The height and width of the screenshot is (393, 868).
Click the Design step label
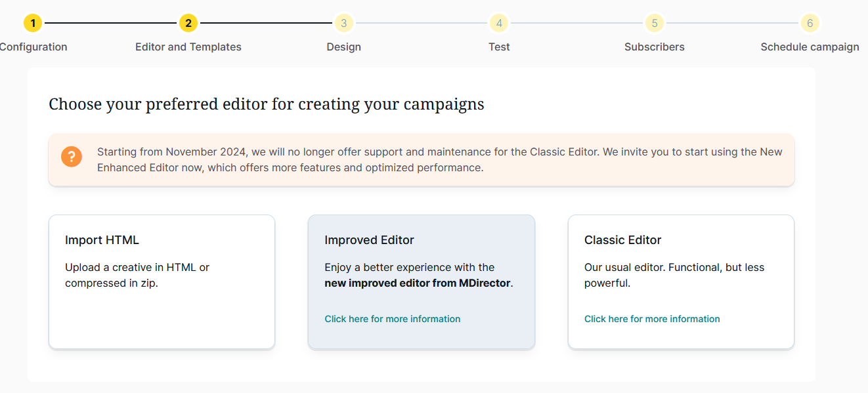tap(343, 47)
